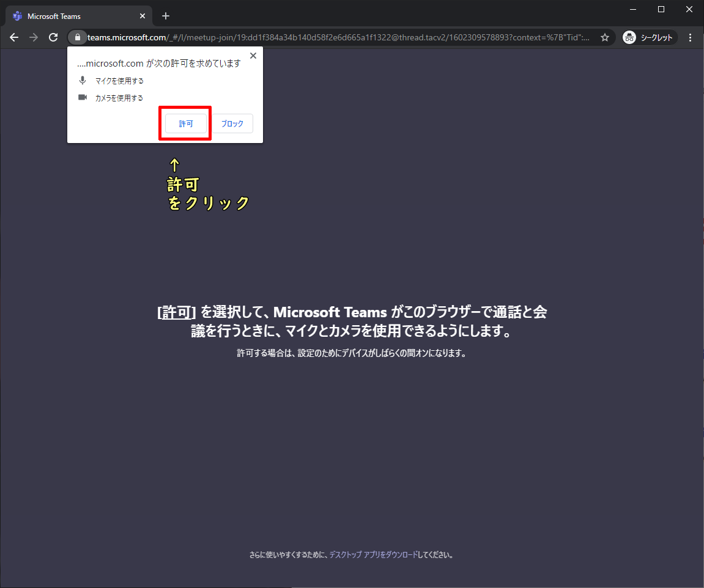Screen dimensions: 704x588
Task: Click the カメラを使用する text
Action: (x=119, y=98)
